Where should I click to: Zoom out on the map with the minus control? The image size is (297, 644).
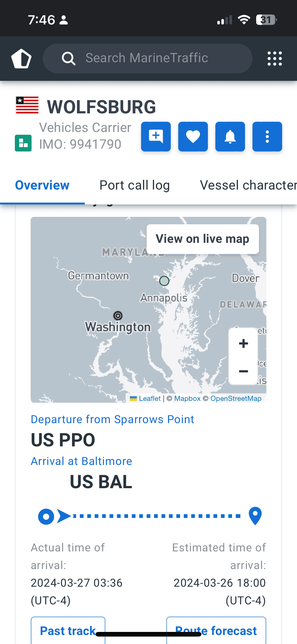pos(243,371)
